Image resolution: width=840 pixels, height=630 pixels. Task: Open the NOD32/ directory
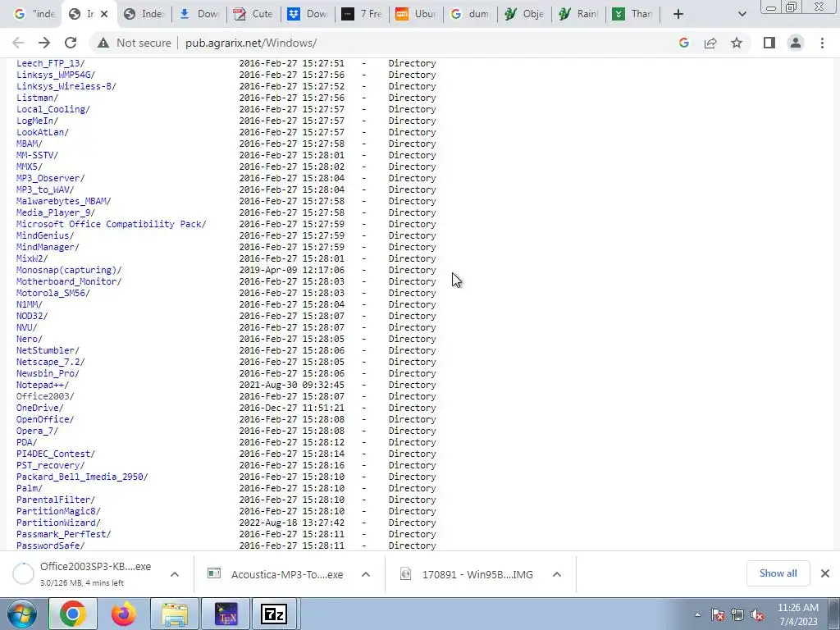point(32,316)
